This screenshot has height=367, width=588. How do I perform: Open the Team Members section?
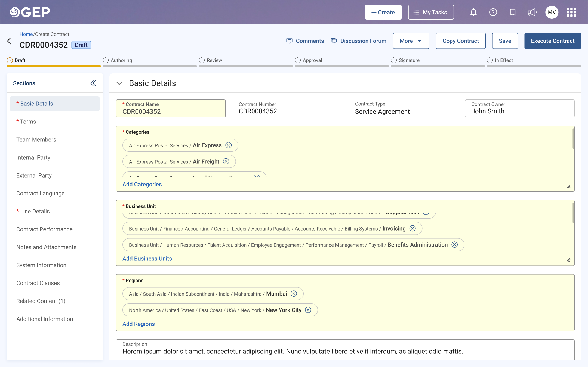(55, 139)
